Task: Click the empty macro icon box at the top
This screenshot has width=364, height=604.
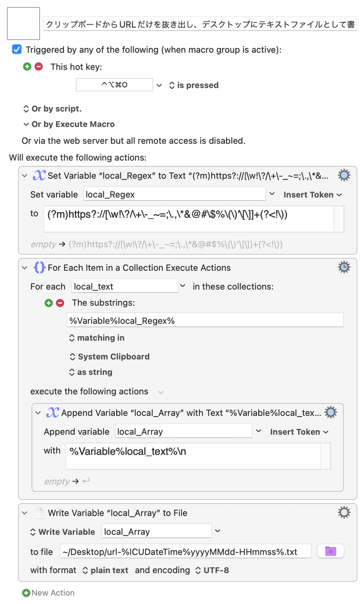Action: pos(23,23)
